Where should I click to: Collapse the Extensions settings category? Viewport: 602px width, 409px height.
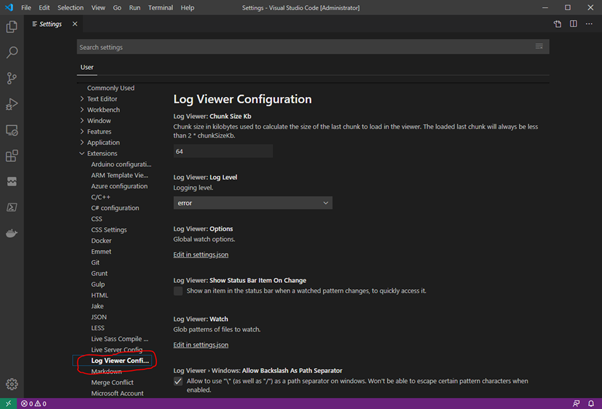click(x=100, y=153)
